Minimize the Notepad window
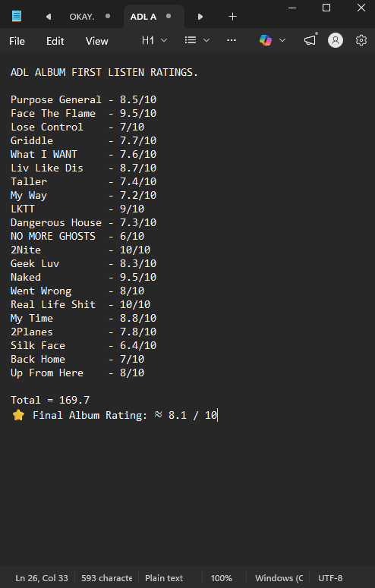Image resolution: width=375 pixels, height=588 pixels. click(292, 8)
